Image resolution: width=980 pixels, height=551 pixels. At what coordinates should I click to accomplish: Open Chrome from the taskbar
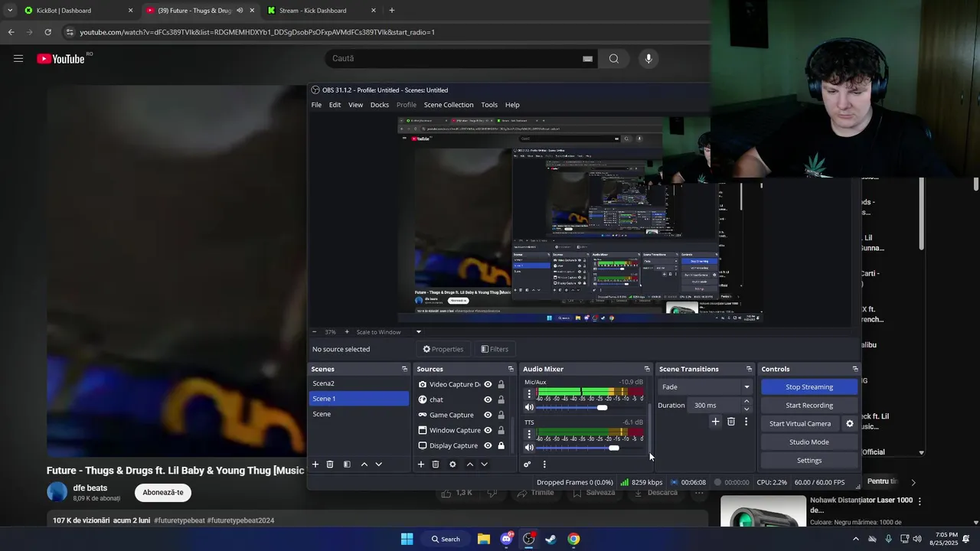(573, 539)
